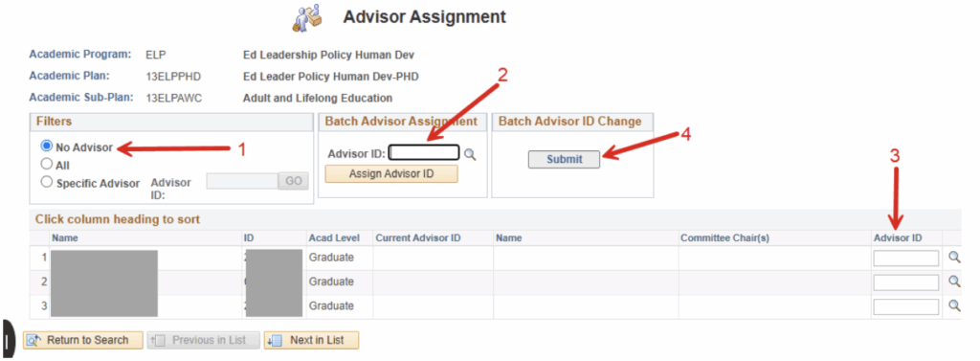Open the advisor lookup magnifier for row 2
Screen dimensions: 980x361
[954, 282]
